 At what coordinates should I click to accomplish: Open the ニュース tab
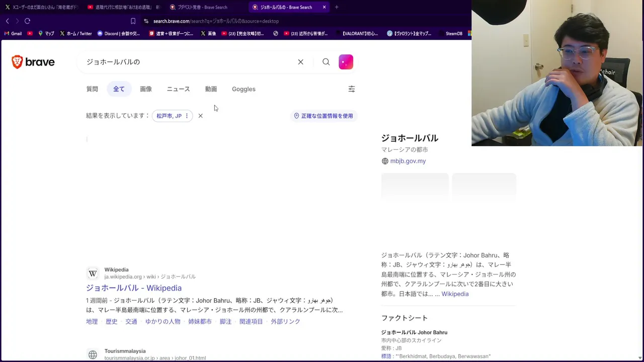[x=178, y=89]
